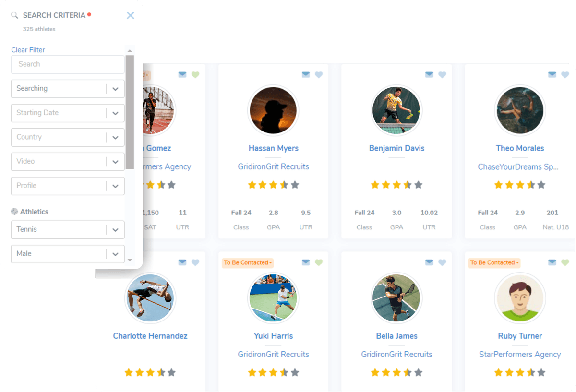Click the envelope icon on Charlotte Hernandez card
Viewport: 576px width, 392px height.
182,262
